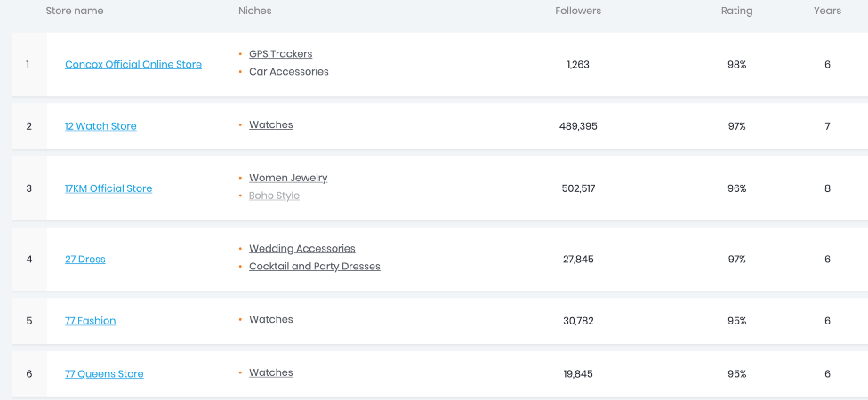Click Watches niche for 77 Fashion
The image size is (868, 400).
click(270, 320)
